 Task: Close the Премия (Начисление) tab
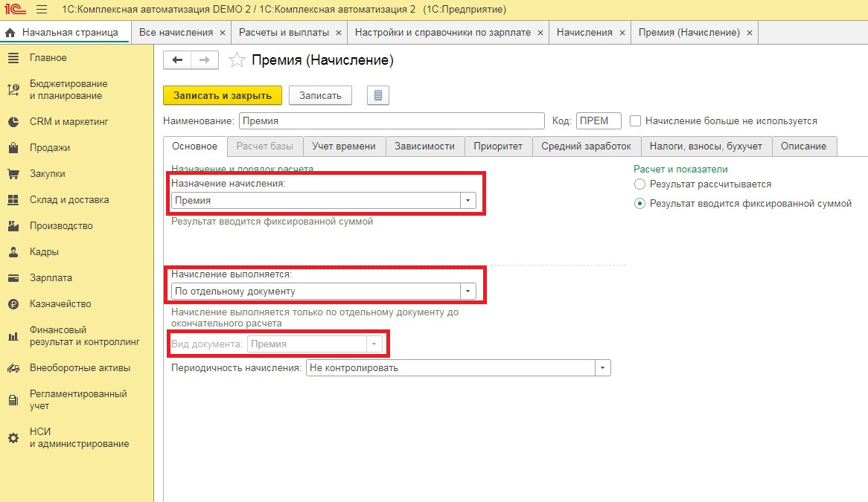tap(750, 33)
